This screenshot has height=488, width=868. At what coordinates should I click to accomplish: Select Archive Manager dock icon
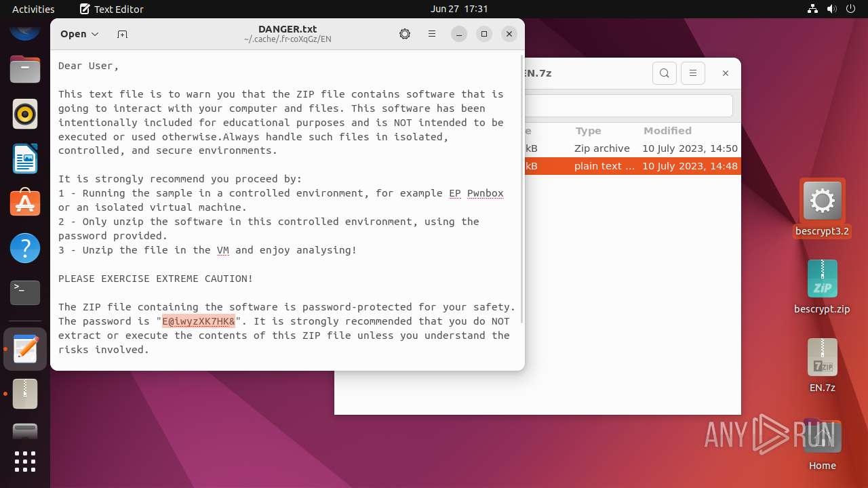[x=25, y=394]
